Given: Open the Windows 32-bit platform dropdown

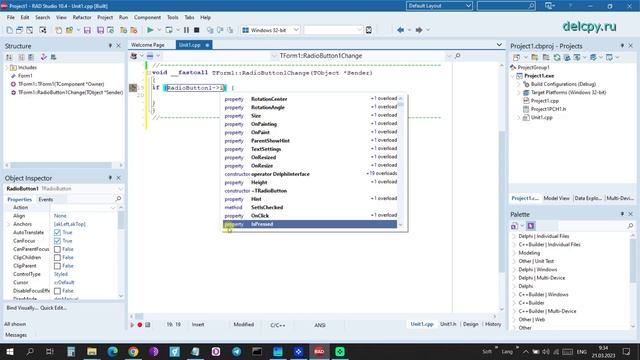Looking at the screenshot, I should pyautogui.click(x=271, y=30).
